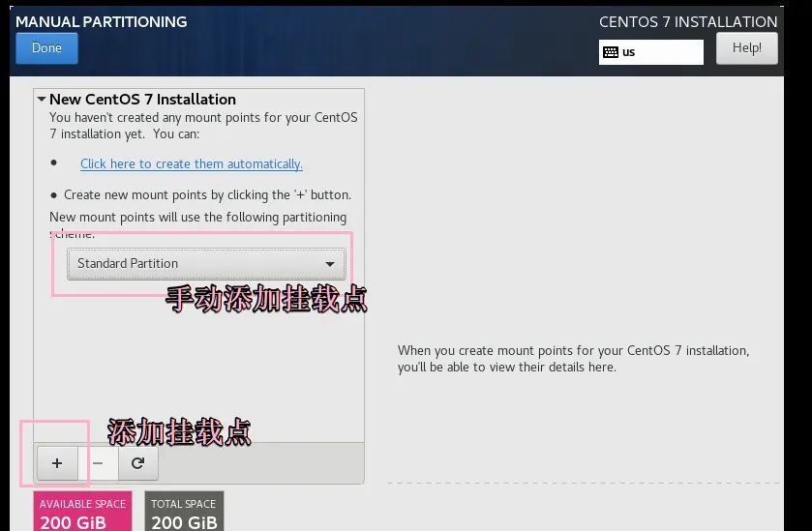
Task: Add a mount point with plus button
Action: coord(57,463)
